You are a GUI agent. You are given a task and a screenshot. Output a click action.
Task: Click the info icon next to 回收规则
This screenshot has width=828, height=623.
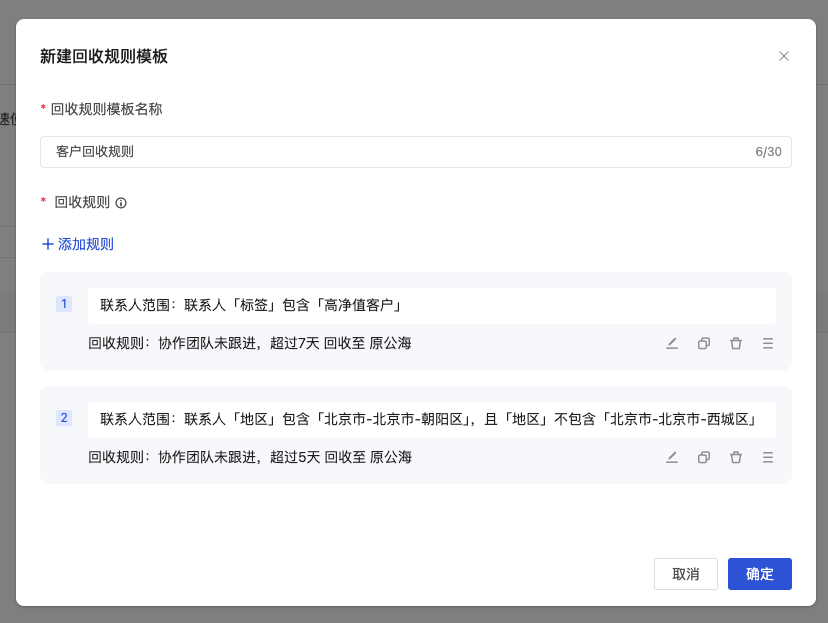(121, 203)
